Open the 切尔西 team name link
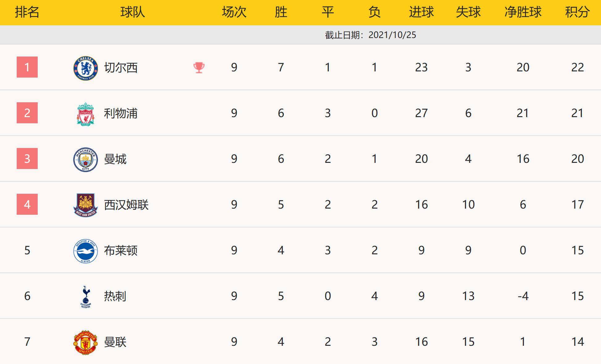 [121, 68]
